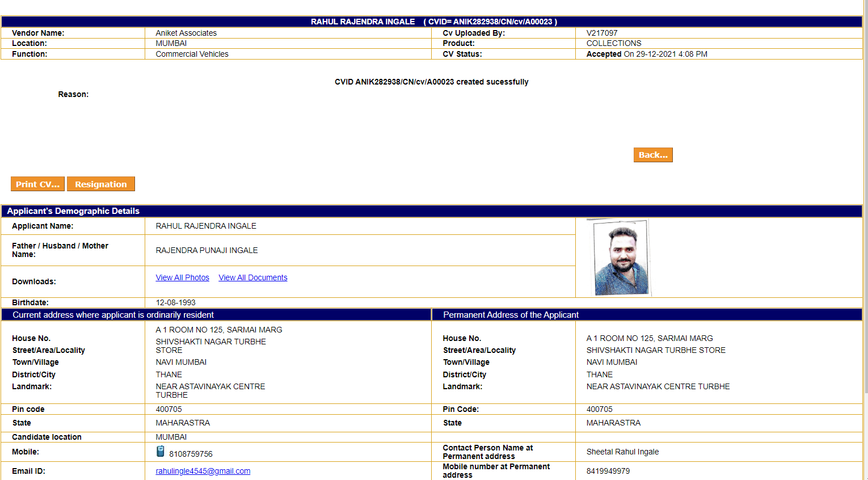Click the Permanent Address of the Applicant header
Viewport: 868px width, 480px height.
pyautogui.click(x=511, y=315)
